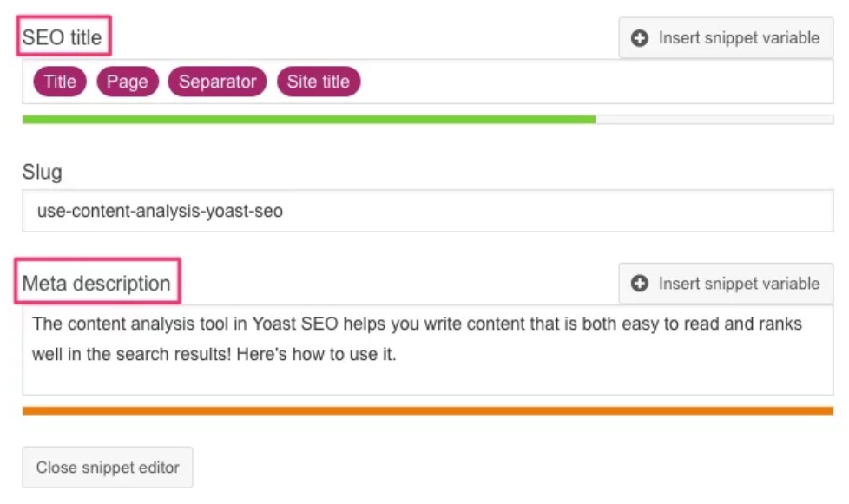The width and height of the screenshot is (849, 504).
Task: Select the Page snippet variable tag
Action: tap(128, 82)
